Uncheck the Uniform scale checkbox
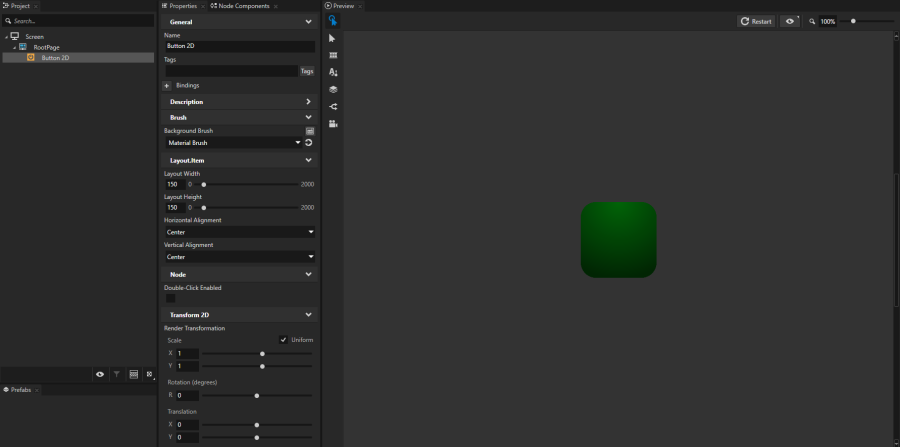 (283, 340)
